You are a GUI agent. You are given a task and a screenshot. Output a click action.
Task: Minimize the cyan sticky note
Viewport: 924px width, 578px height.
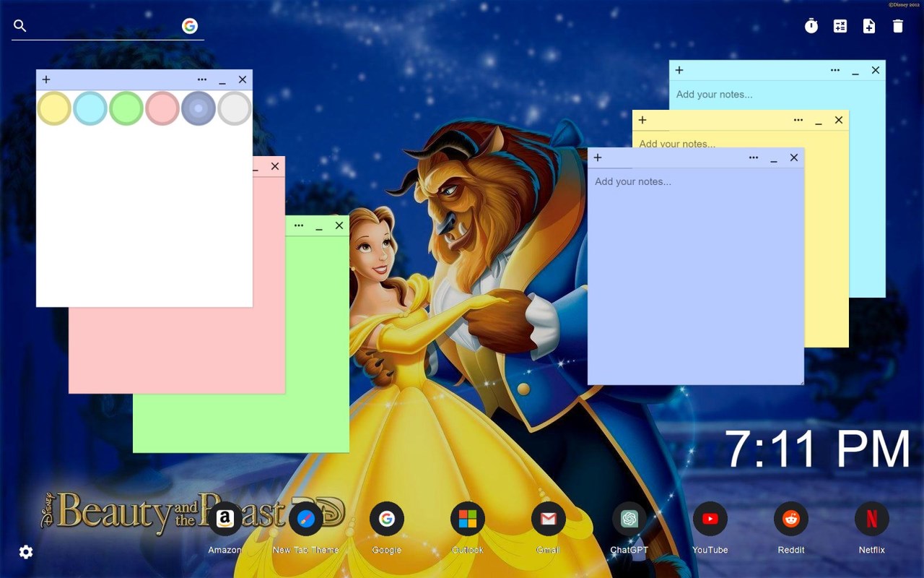855,71
